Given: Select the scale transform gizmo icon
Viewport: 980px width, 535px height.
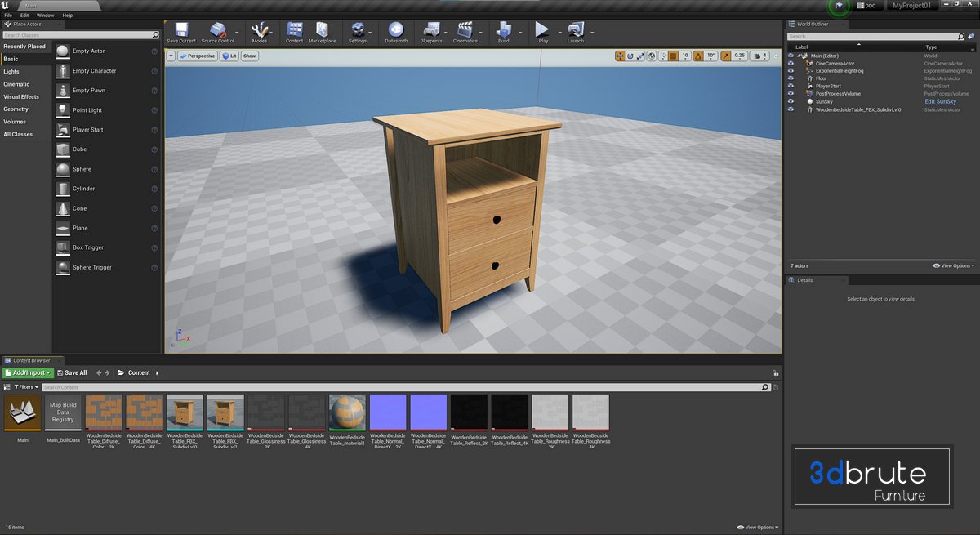Looking at the screenshot, I should [640, 56].
